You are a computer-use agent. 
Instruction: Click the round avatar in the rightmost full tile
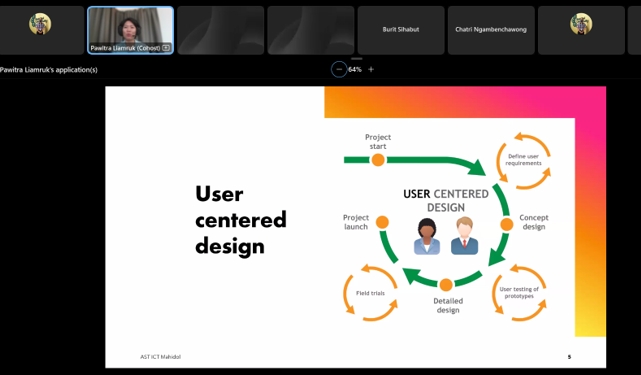click(x=581, y=24)
